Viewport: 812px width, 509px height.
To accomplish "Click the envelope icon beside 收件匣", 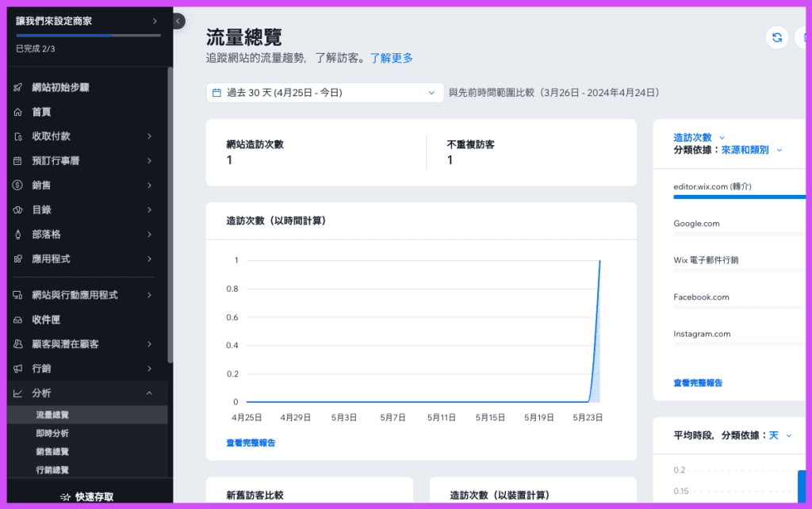I will tap(17, 320).
